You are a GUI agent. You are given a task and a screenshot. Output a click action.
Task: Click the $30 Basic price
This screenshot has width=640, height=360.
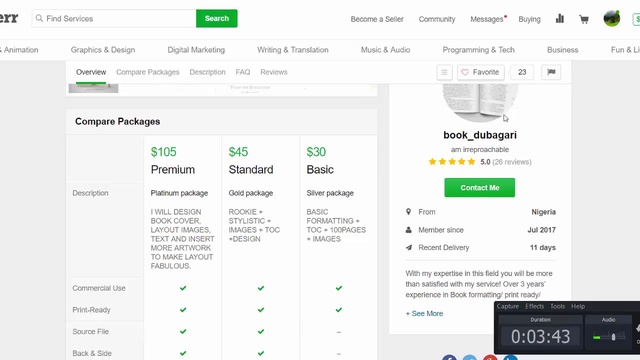(x=316, y=152)
